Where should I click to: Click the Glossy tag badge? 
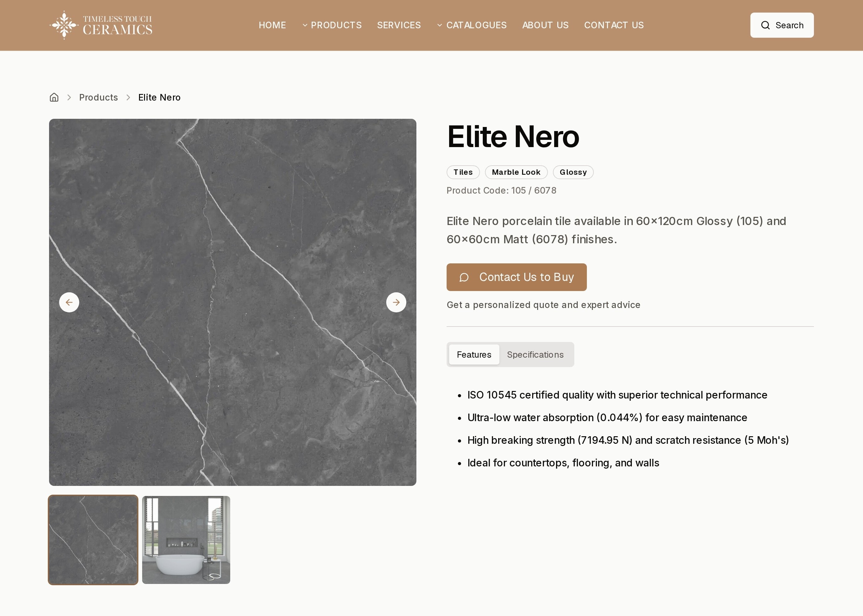click(573, 172)
